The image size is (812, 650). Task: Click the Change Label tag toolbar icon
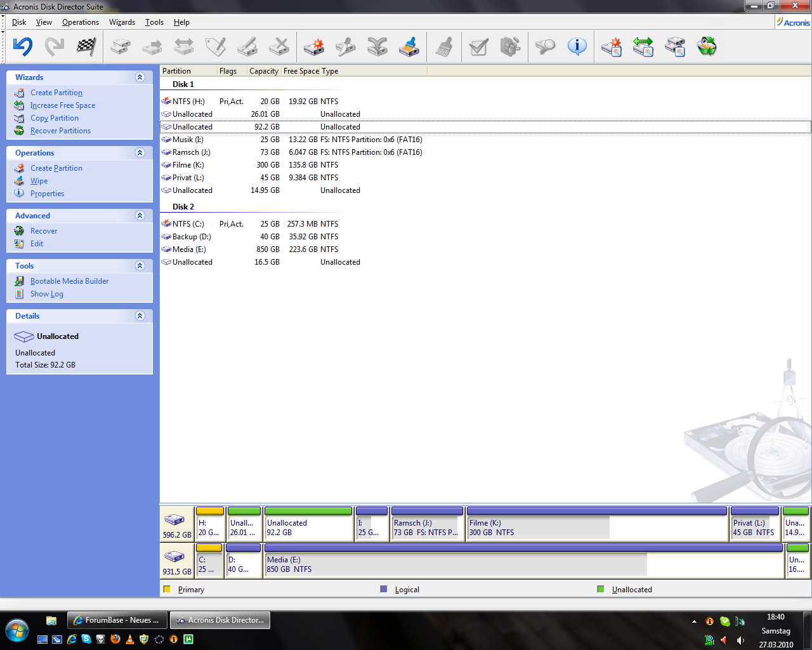coord(216,46)
